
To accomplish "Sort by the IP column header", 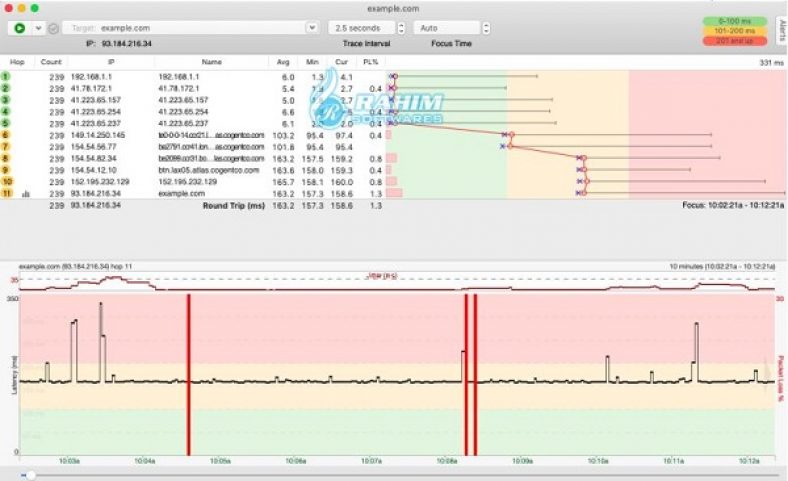I will [x=111, y=62].
